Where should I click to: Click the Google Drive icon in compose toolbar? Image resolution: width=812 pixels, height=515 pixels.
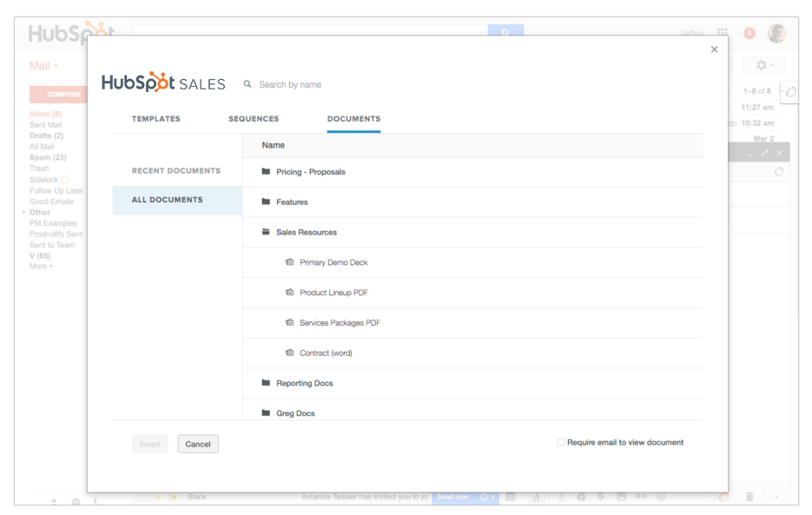[x=582, y=497]
